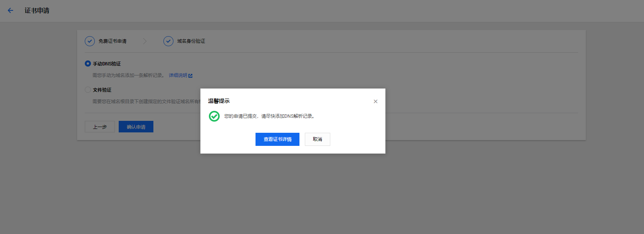Click the 域名身份验证 step checkmark icon
644x234 pixels.
tap(168, 41)
